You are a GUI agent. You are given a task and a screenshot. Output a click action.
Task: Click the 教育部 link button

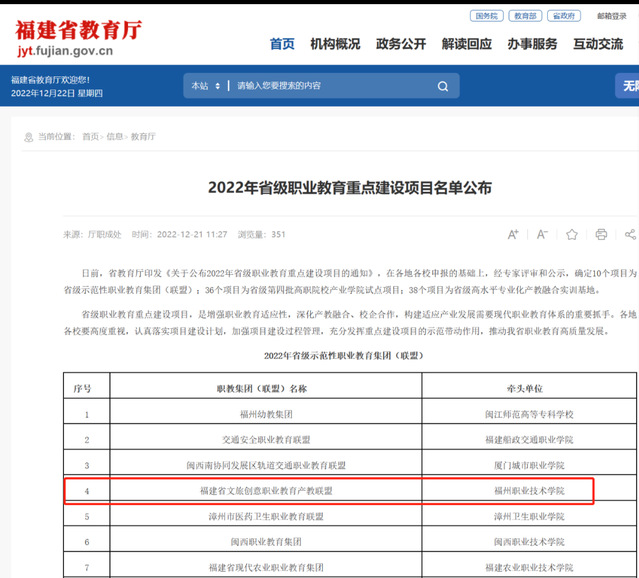(x=525, y=16)
